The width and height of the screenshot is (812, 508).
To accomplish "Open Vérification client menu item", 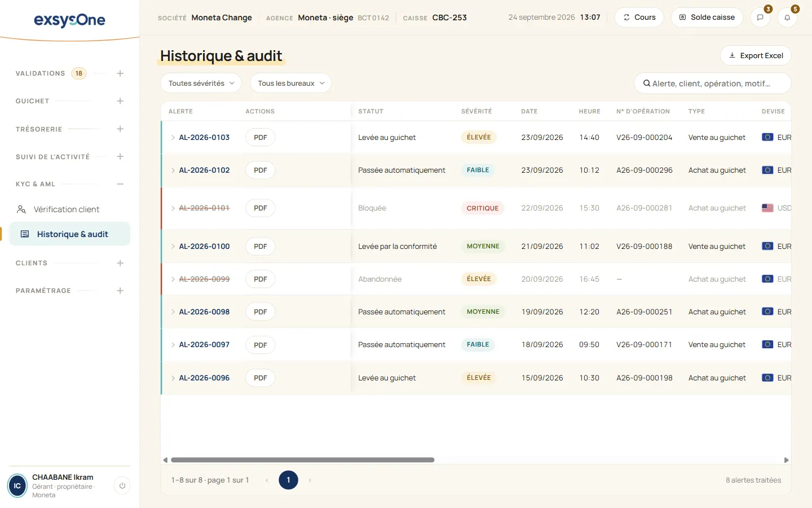I will 70,209.
